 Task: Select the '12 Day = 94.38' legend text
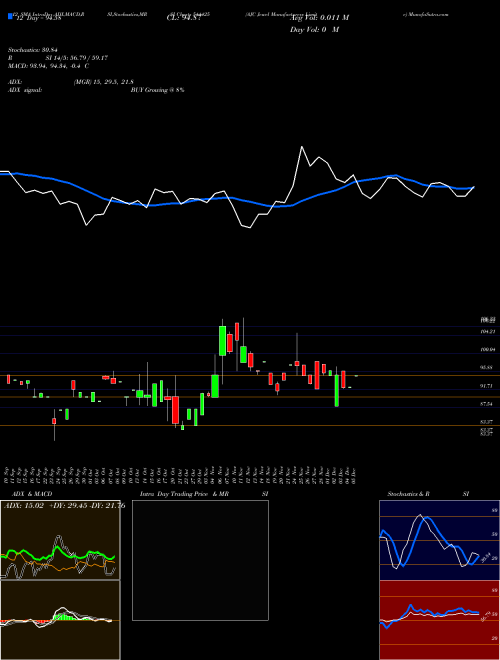coord(38,18)
